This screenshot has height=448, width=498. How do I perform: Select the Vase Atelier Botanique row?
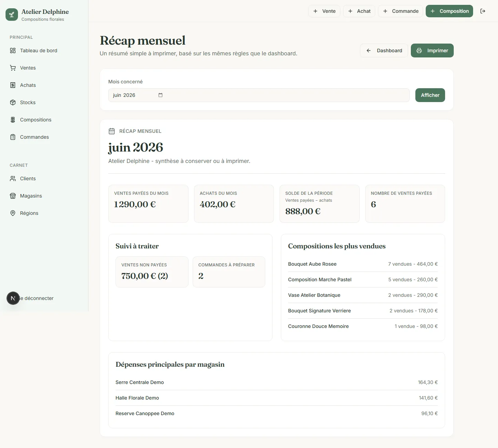[363, 295]
